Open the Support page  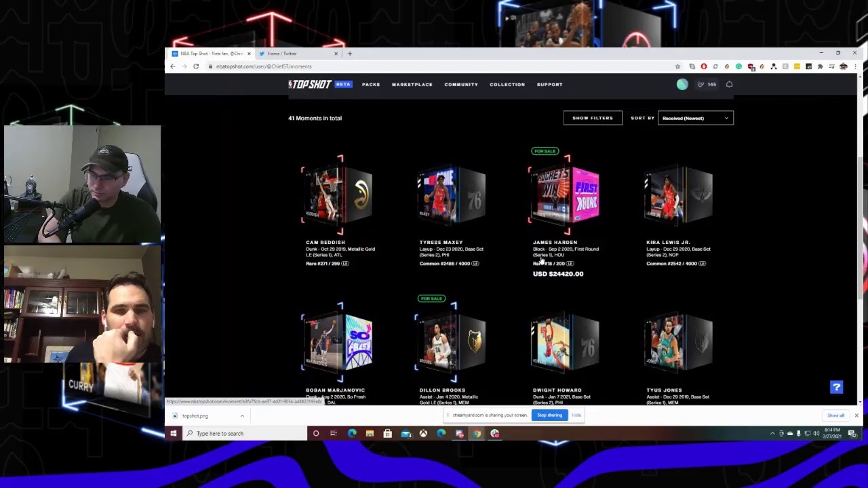click(x=549, y=85)
